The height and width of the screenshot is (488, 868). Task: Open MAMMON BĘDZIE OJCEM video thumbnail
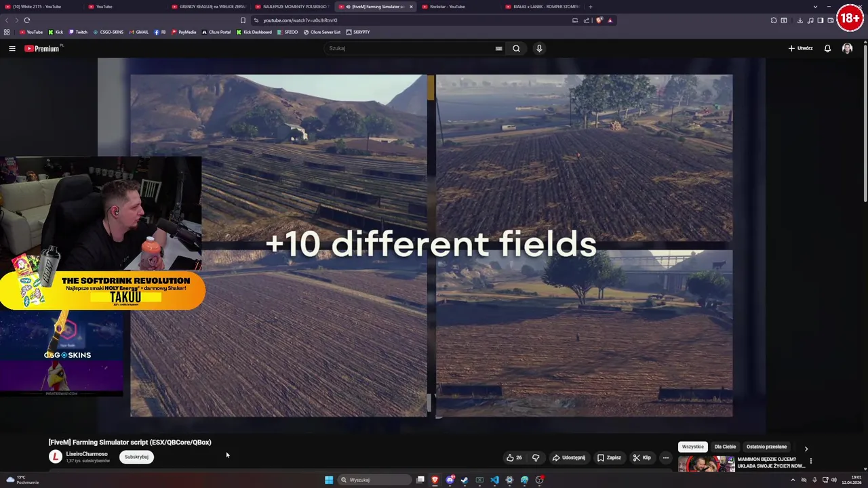tap(706, 464)
